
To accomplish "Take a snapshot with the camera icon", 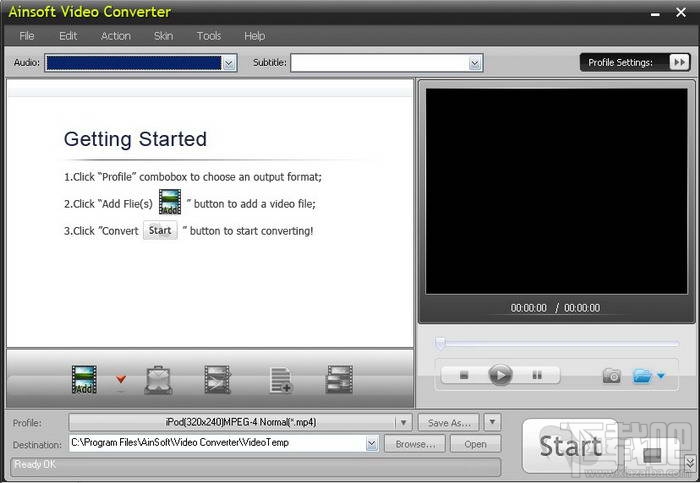I will click(x=612, y=376).
